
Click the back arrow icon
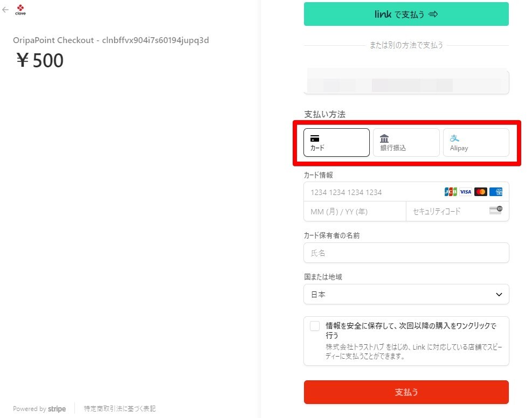(x=5, y=10)
